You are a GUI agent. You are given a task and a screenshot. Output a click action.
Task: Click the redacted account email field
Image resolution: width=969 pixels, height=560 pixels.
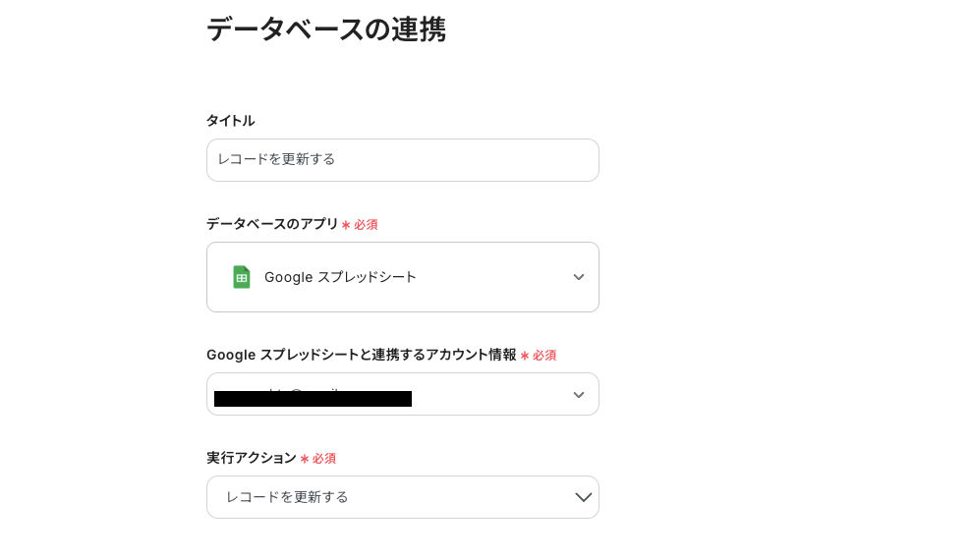[x=313, y=398]
